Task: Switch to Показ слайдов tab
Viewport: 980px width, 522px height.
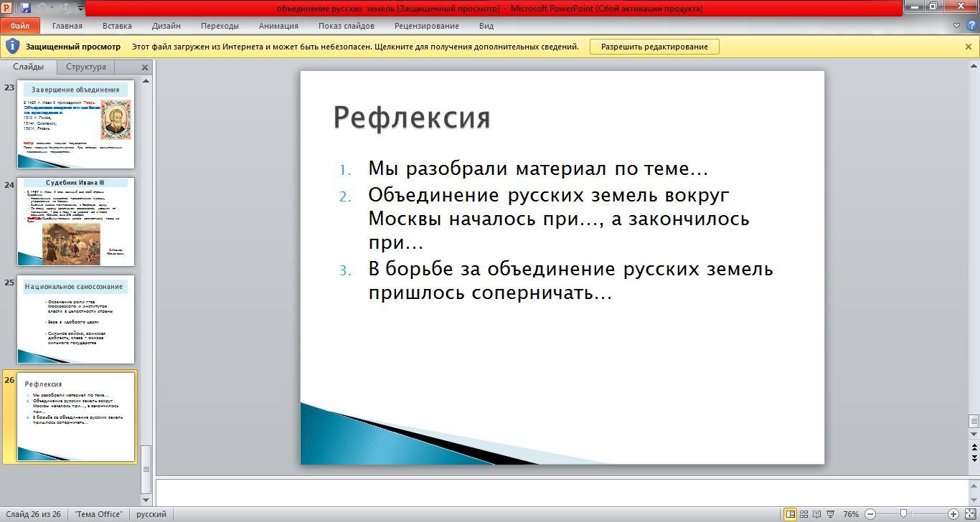Action: coord(347,26)
